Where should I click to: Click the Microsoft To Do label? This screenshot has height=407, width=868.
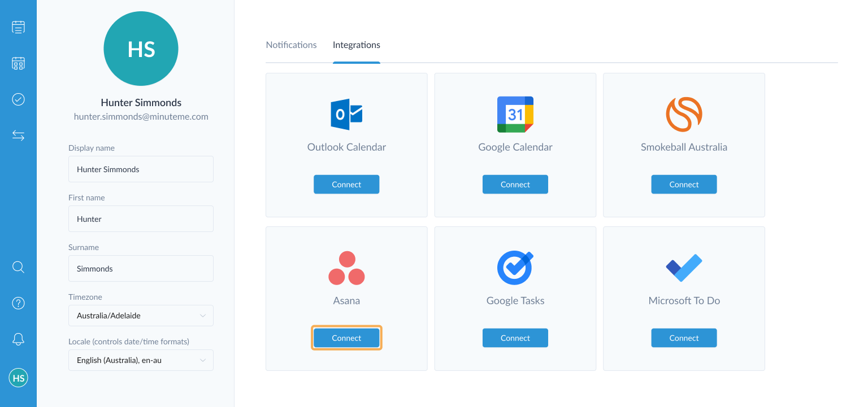pos(684,301)
